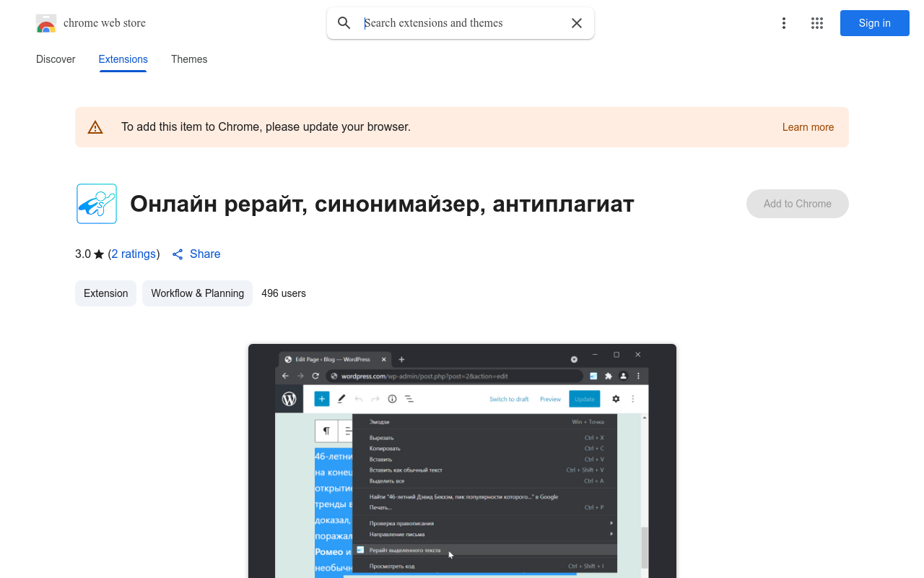Clear the search field with the X icon
This screenshot has width=924, height=578.
click(577, 23)
